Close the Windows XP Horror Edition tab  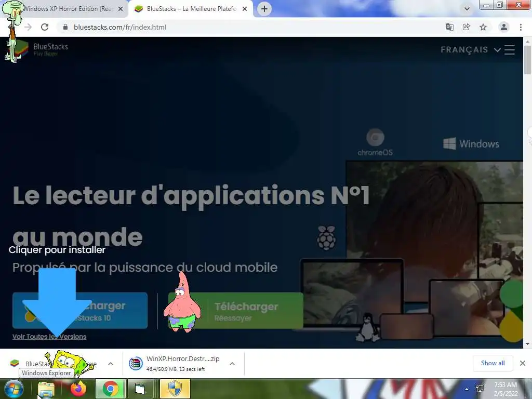(121, 9)
